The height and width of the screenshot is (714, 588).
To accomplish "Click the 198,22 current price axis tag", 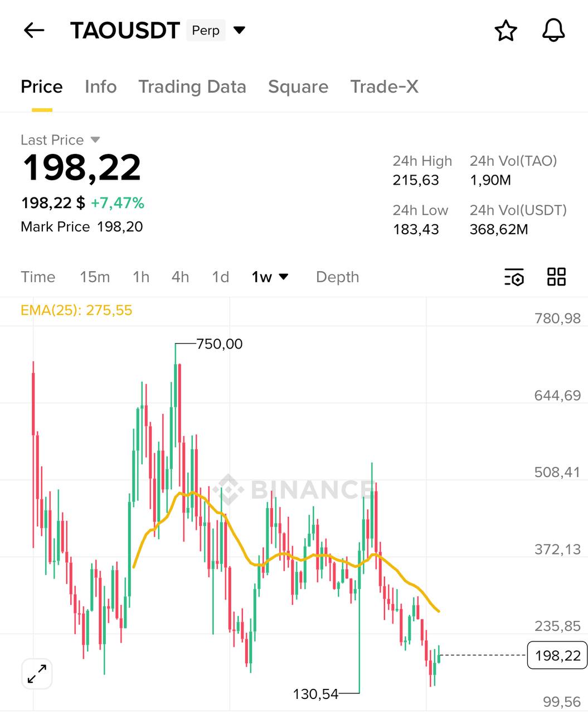I will (x=557, y=655).
